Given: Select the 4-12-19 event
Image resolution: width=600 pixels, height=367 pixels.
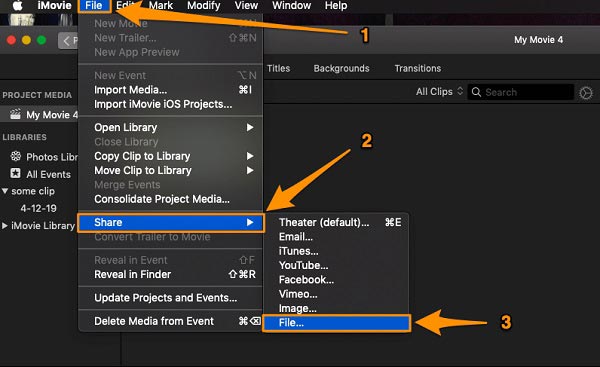Looking at the screenshot, I should pos(38,208).
